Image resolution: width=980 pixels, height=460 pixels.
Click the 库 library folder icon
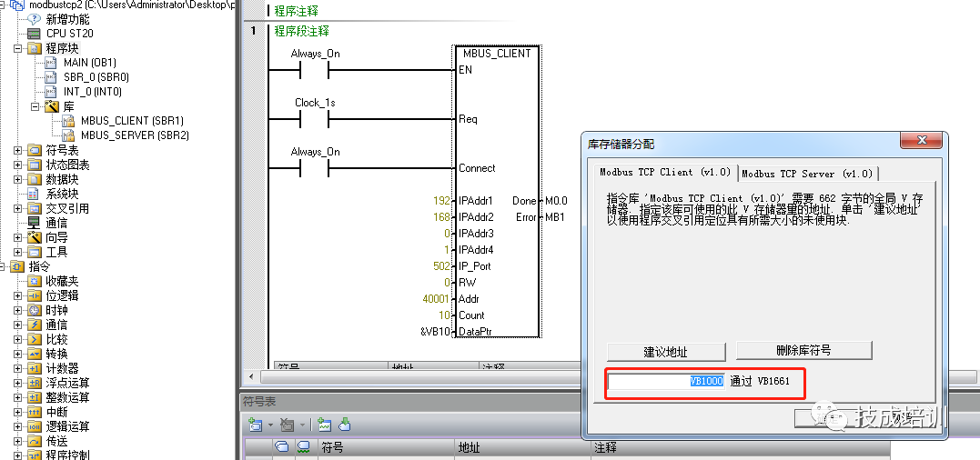click(x=51, y=106)
